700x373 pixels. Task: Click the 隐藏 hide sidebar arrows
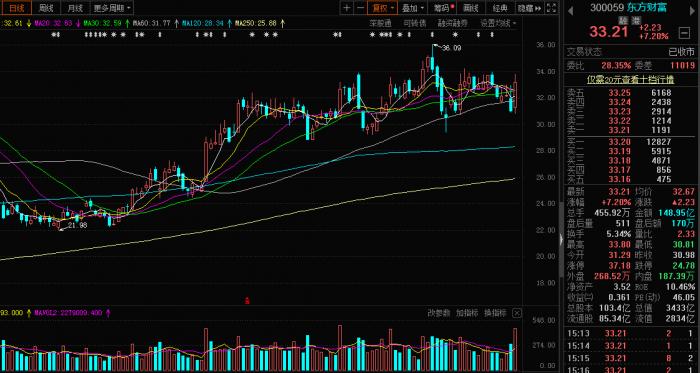(529, 8)
